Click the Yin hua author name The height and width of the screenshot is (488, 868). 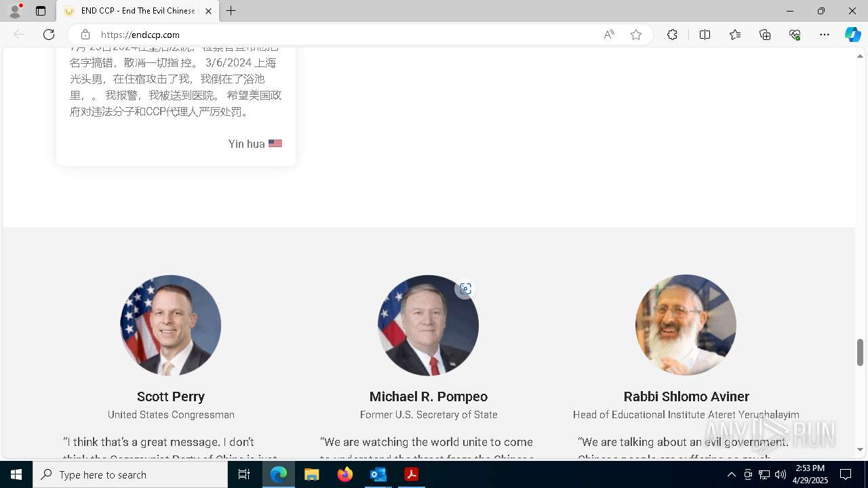click(246, 144)
